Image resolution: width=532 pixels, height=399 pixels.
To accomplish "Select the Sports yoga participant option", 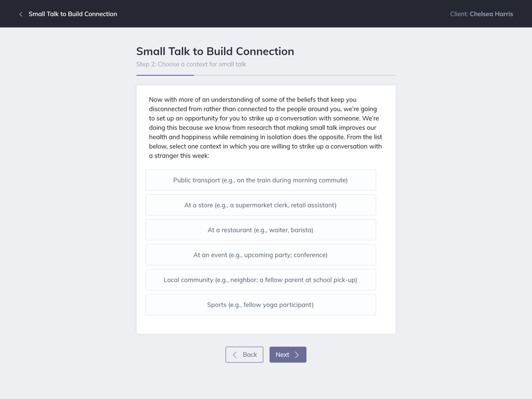I will click(x=261, y=305).
